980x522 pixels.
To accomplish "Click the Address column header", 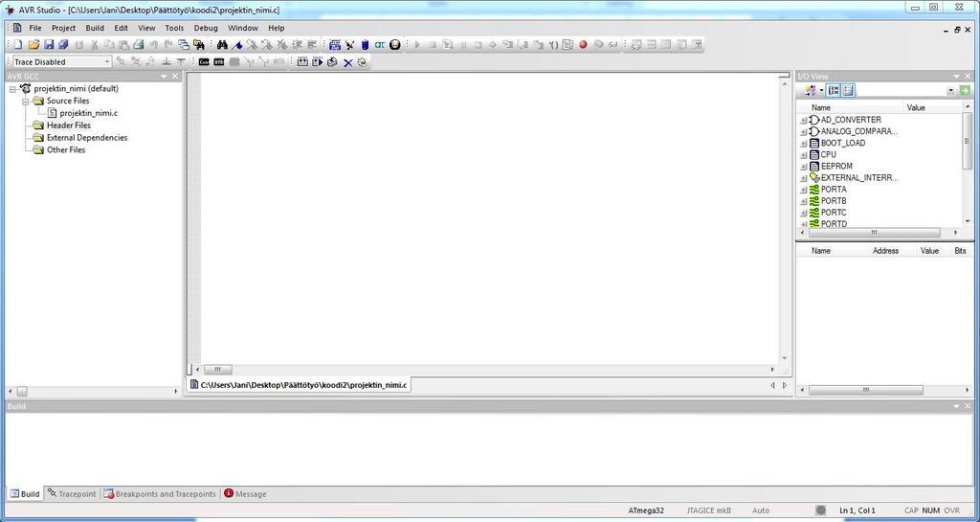I will [x=885, y=251].
